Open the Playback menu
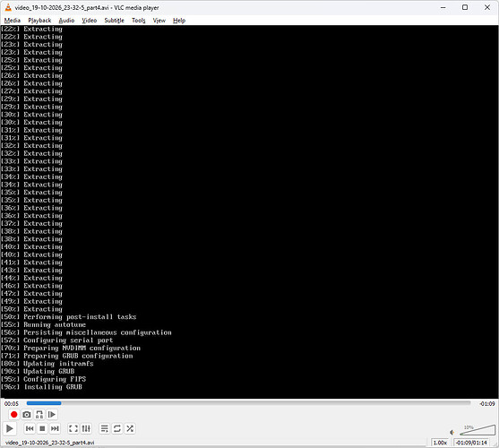The width and height of the screenshot is (499, 448). click(39, 21)
